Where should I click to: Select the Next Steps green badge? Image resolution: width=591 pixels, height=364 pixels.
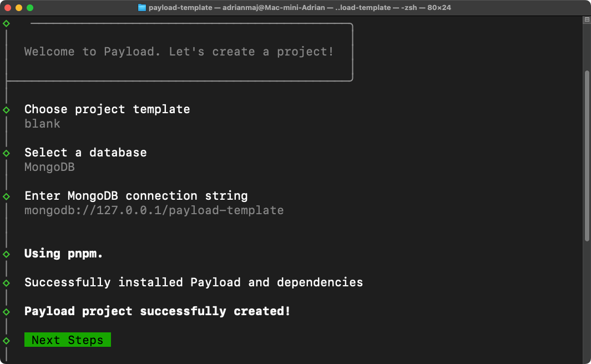point(67,340)
